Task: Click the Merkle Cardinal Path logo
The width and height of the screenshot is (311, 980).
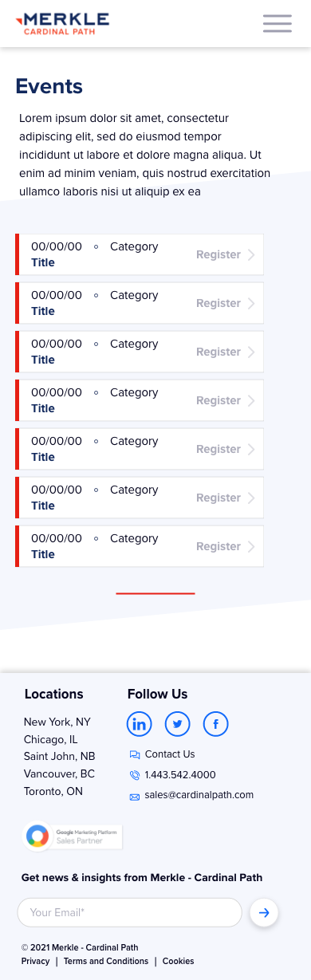Action: 62,24
